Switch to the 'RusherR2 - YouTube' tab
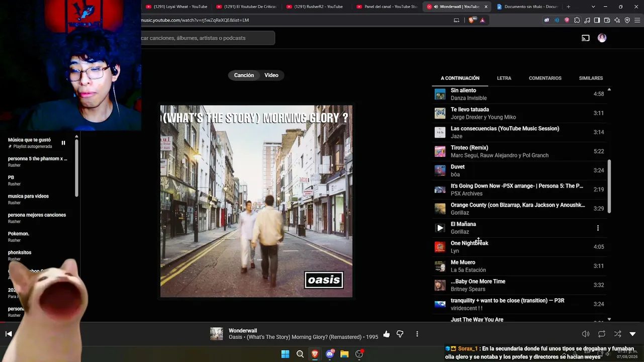Image resolution: width=644 pixels, height=362 pixels. 317,7
